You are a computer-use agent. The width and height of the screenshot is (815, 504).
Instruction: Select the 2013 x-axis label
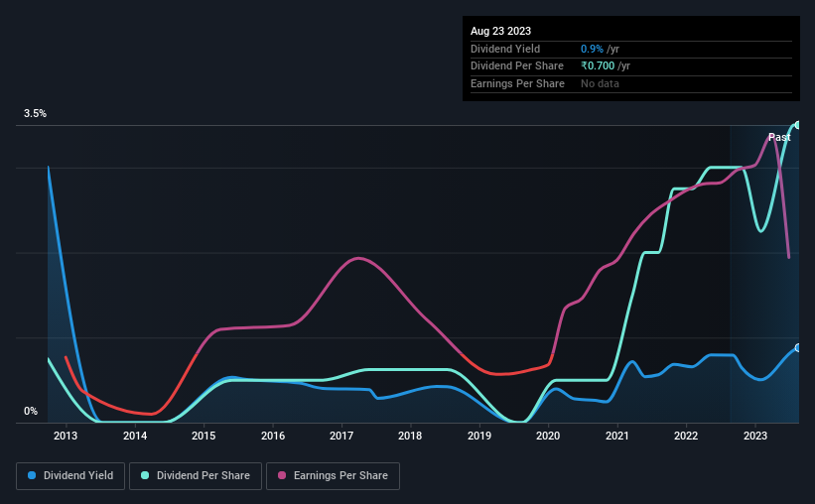click(x=66, y=436)
